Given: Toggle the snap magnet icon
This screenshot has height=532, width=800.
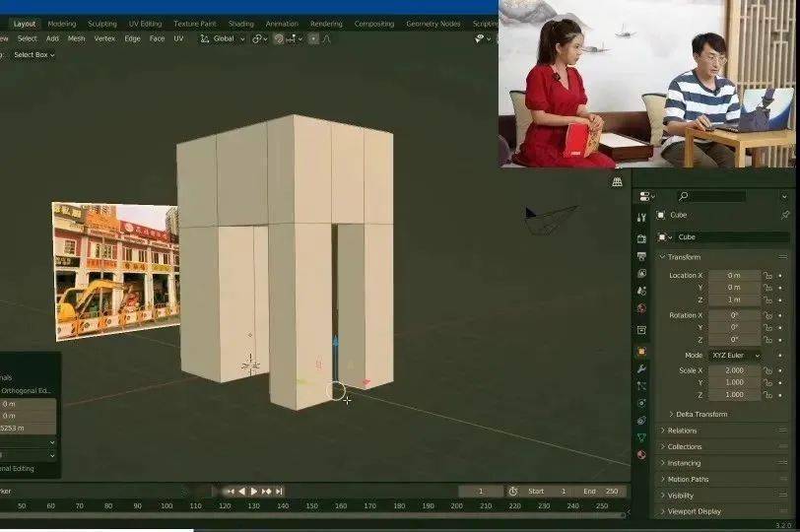Looking at the screenshot, I should [x=279, y=38].
